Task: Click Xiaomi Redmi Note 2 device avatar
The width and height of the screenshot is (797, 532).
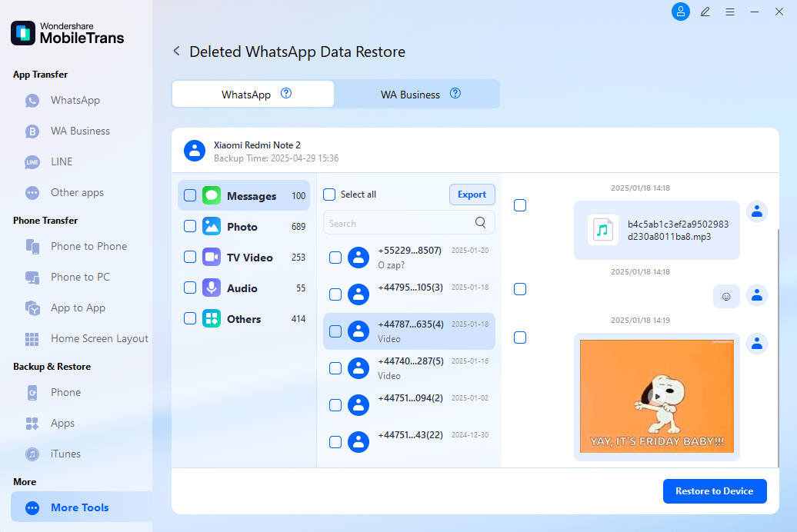Action: [x=195, y=151]
